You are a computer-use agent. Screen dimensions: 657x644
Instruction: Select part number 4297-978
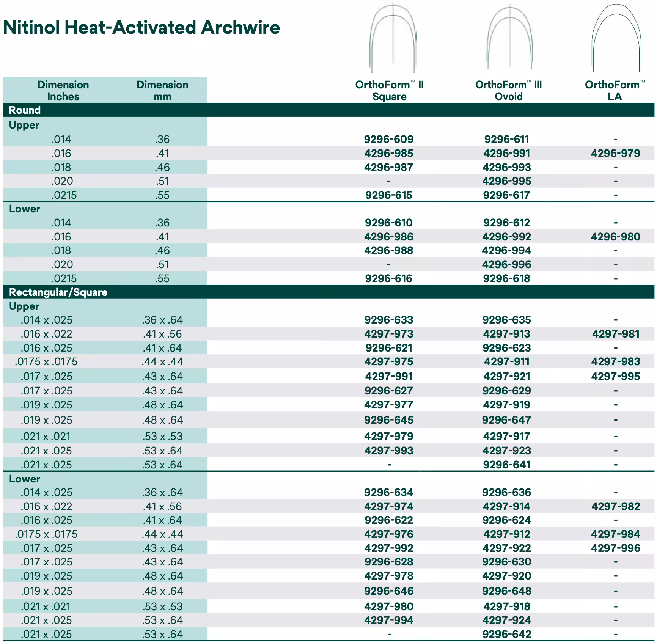(389, 576)
